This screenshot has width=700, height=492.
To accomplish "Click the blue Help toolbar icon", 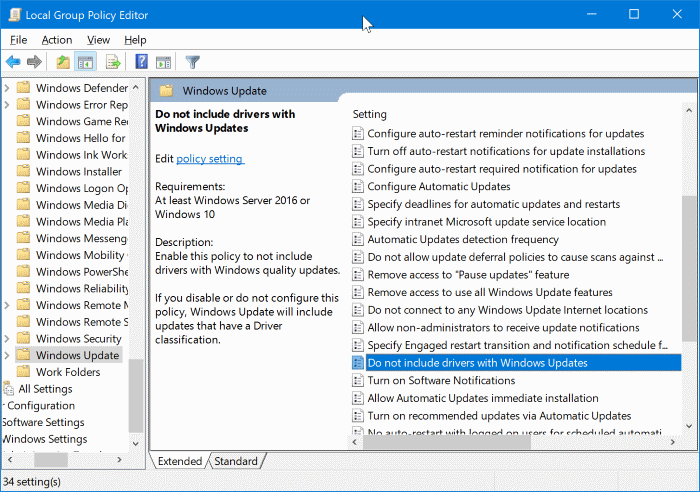I will pos(141,61).
